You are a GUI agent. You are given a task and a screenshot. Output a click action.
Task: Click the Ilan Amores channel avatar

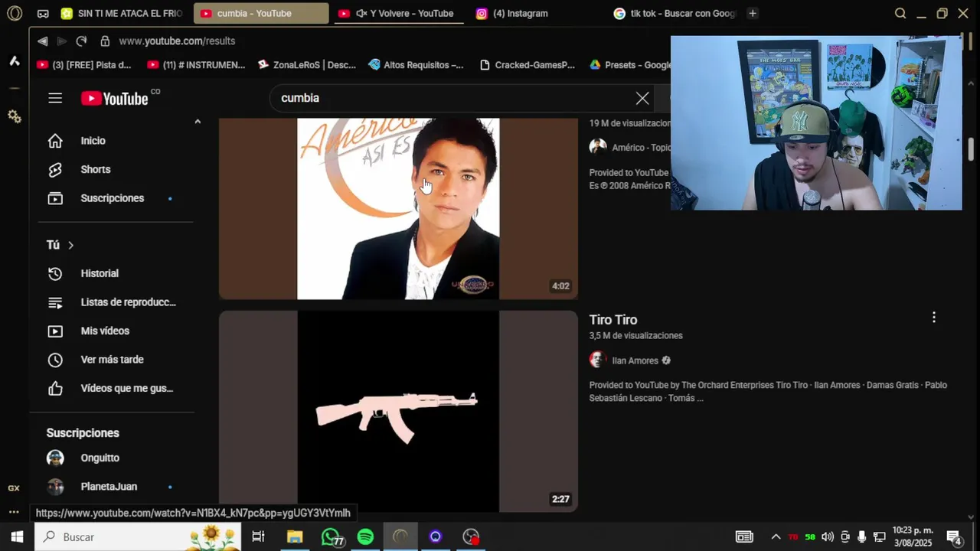[598, 360]
